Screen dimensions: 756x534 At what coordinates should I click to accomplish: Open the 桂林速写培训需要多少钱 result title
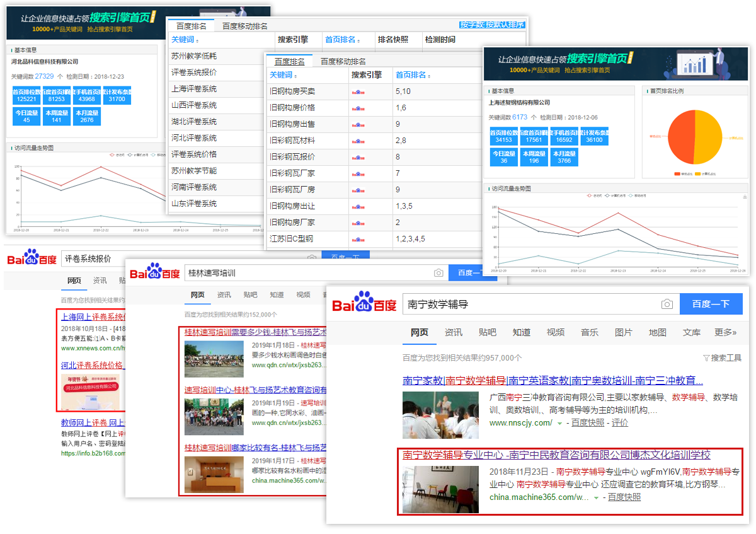(255, 332)
